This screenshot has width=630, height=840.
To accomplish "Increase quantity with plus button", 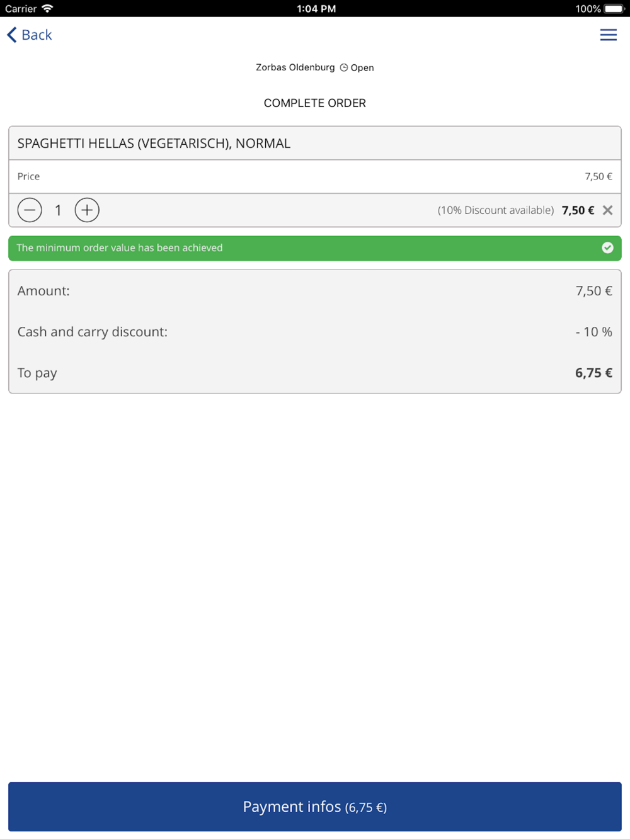I will tap(87, 210).
